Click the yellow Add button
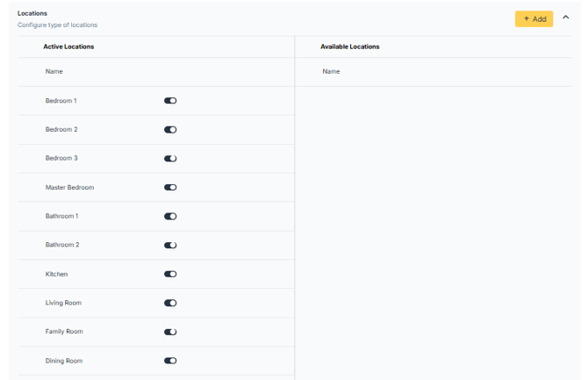The width and height of the screenshot is (588, 380). 534,18
